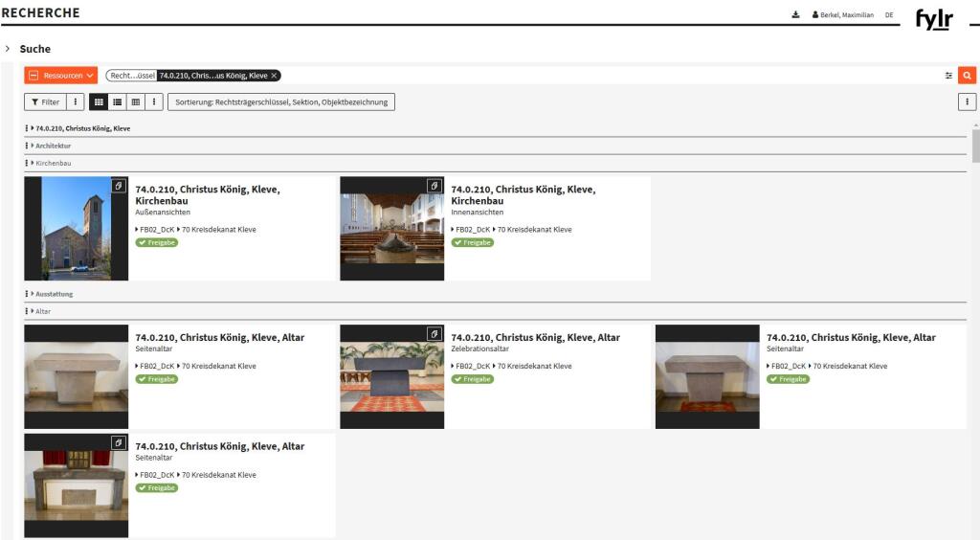Open the Ressourcen dropdown
This screenshot has width=980, height=540.
(61, 76)
